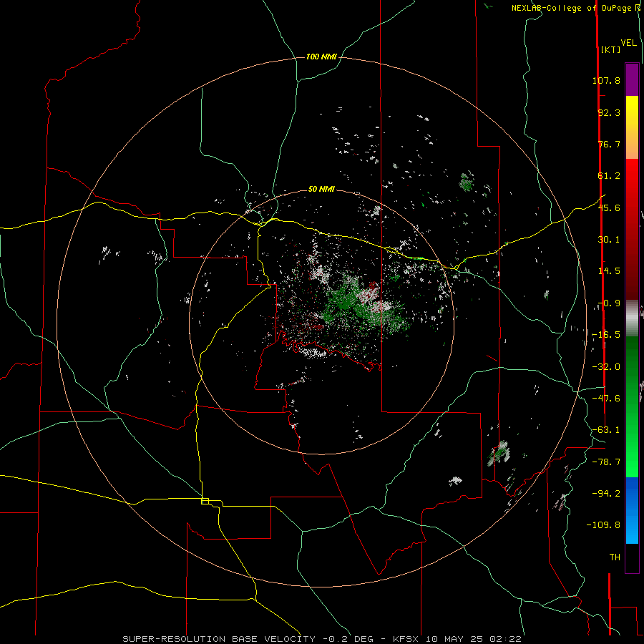Click the VEL legend title
The image size is (644, 644).
628,43
